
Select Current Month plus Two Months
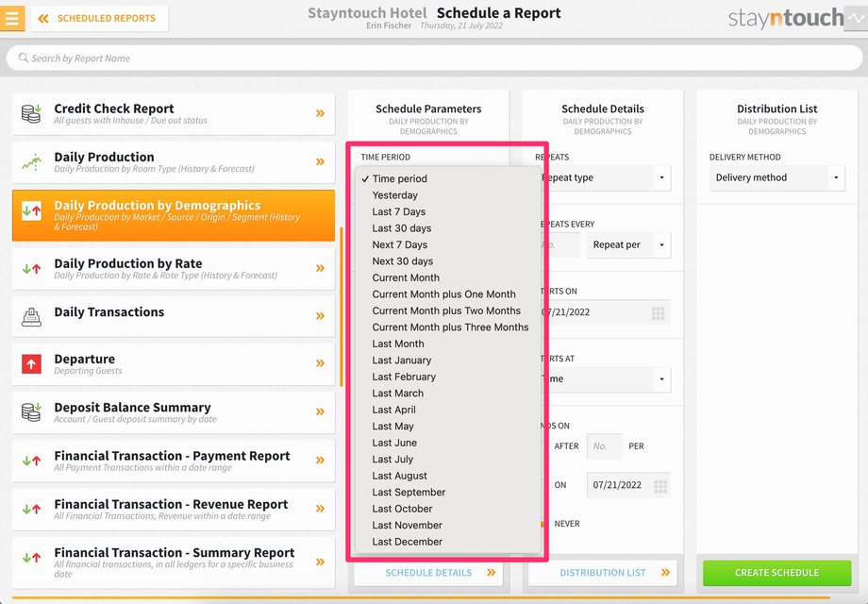click(x=447, y=311)
